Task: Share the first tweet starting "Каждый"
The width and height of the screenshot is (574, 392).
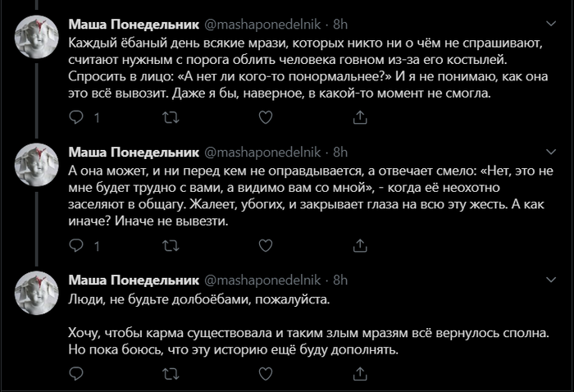Action: tap(359, 118)
